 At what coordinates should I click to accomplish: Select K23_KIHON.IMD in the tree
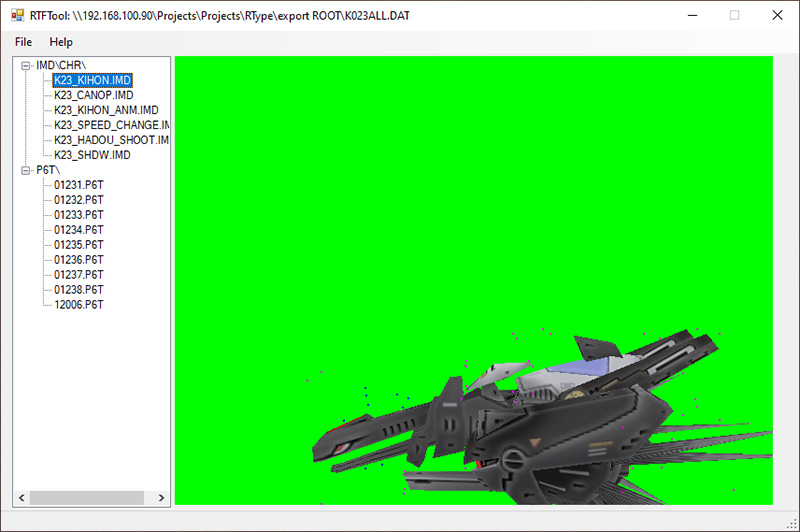click(93, 80)
